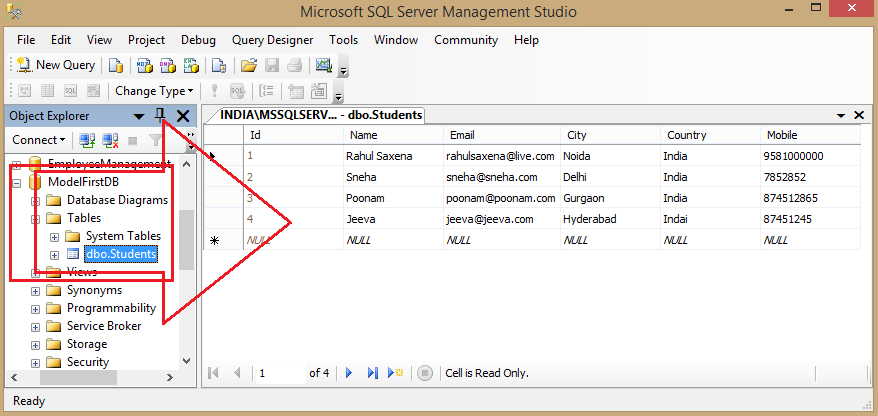Open the Query Designer menu
The image size is (878, 416).
click(272, 40)
